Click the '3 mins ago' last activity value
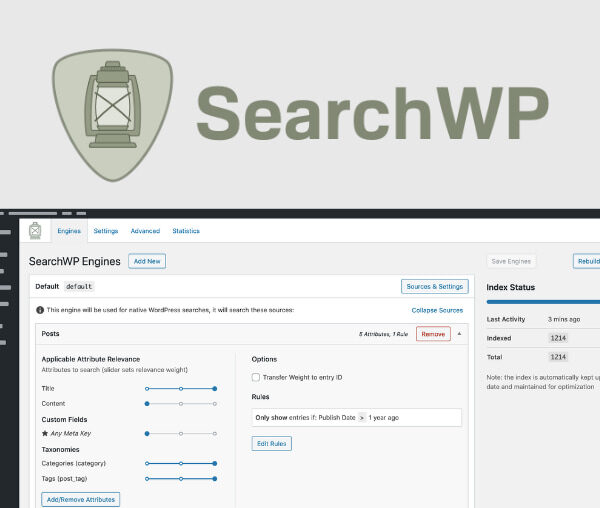 click(564, 319)
